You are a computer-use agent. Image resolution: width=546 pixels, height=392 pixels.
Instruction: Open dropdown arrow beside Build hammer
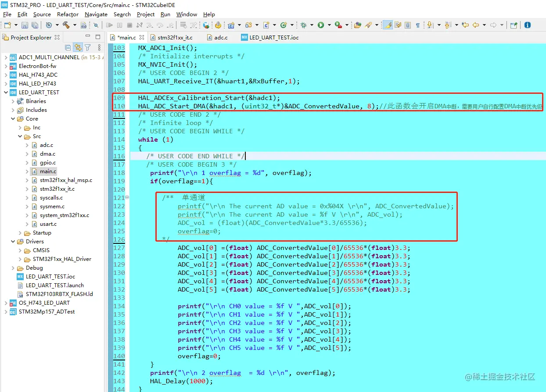(x=75, y=25)
